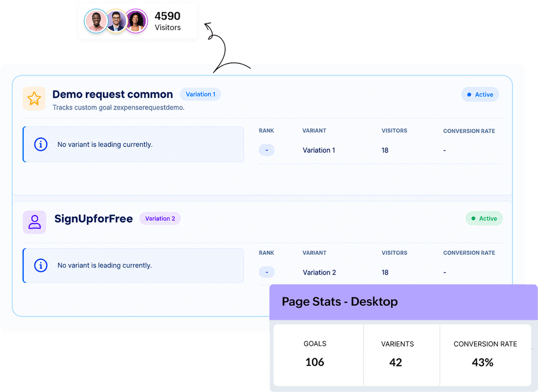This screenshot has width=538, height=392.
Task: Open the Demo request common goal title
Action: tap(112, 95)
